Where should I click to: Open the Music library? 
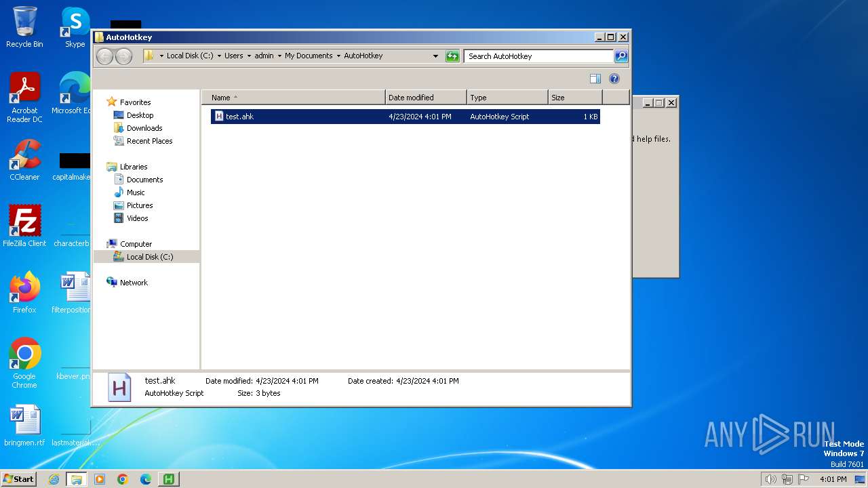(136, 192)
